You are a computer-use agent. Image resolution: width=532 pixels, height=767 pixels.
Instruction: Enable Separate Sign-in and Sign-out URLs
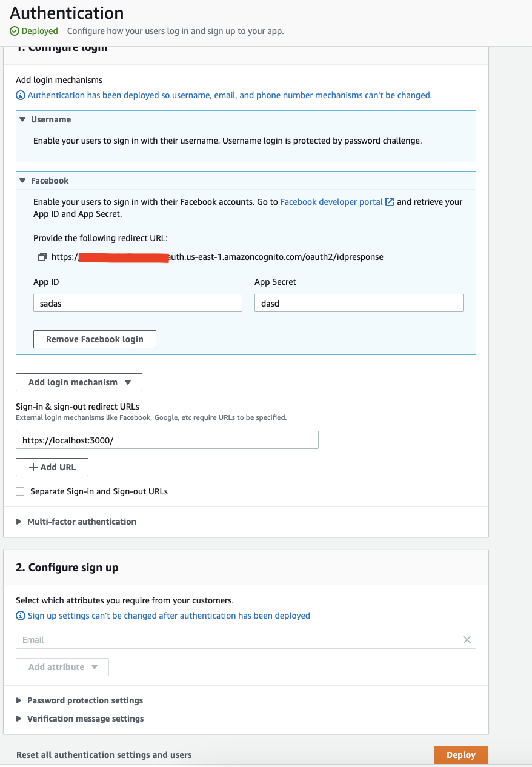coord(20,491)
